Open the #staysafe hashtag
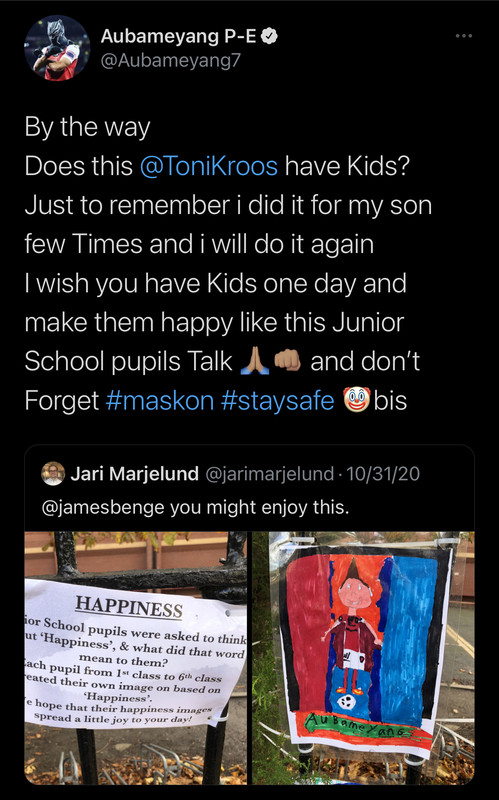 pyautogui.click(x=278, y=400)
